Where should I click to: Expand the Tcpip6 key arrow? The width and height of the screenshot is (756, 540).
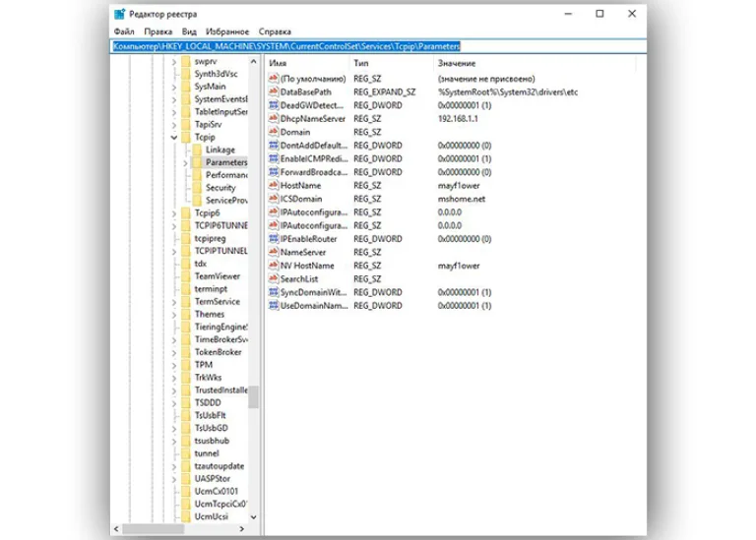click(x=174, y=212)
